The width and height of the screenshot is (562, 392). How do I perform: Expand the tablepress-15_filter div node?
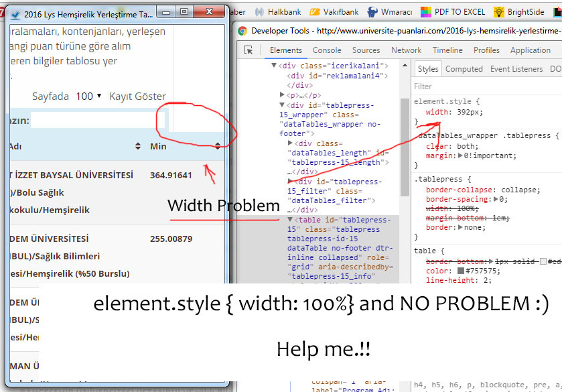point(290,181)
